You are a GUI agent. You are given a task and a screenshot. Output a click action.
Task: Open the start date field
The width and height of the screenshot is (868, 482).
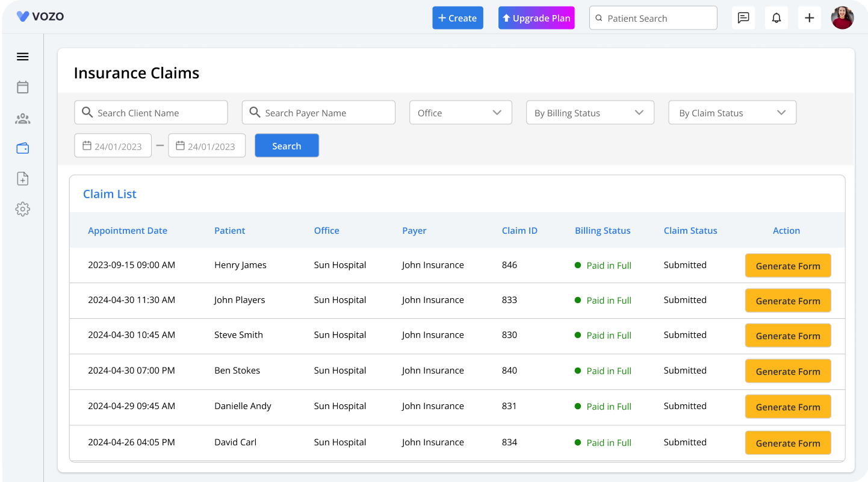(113, 146)
